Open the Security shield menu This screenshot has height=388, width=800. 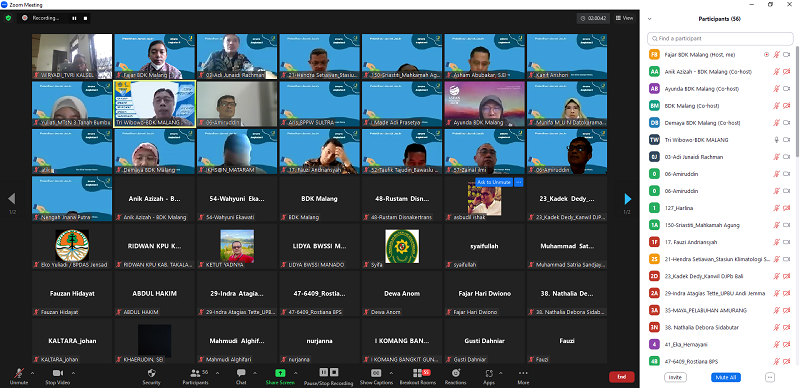[x=151, y=373]
